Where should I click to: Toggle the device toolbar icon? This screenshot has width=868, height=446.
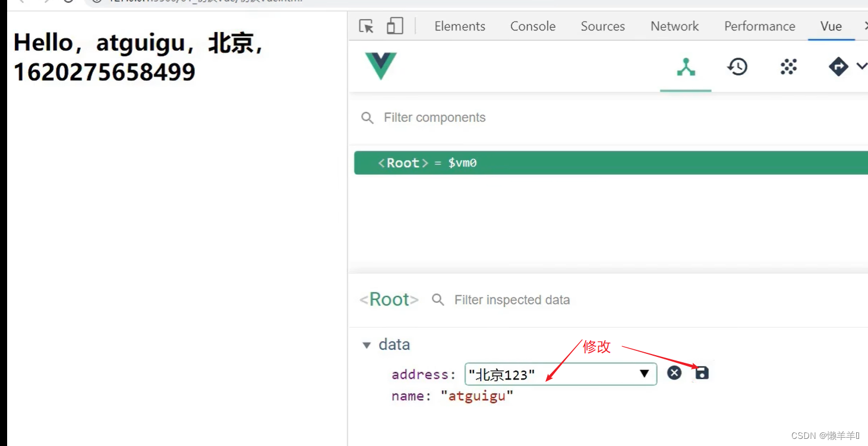(394, 26)
